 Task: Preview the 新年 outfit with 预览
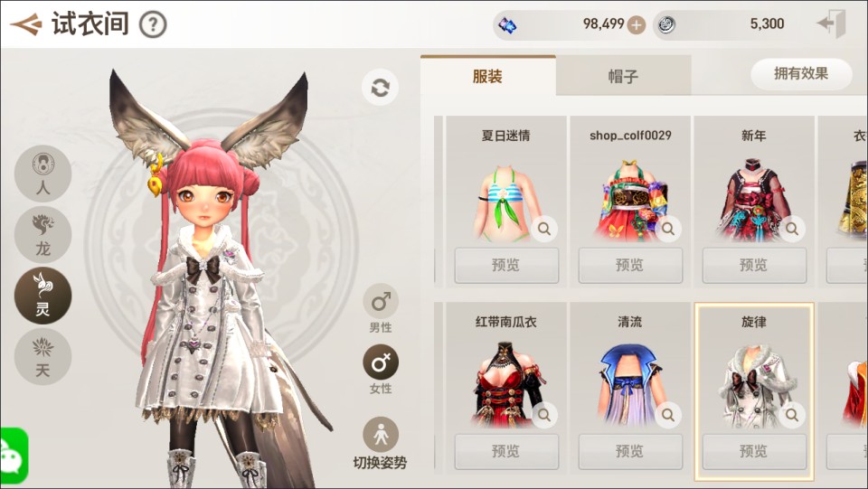coord(754,265)
